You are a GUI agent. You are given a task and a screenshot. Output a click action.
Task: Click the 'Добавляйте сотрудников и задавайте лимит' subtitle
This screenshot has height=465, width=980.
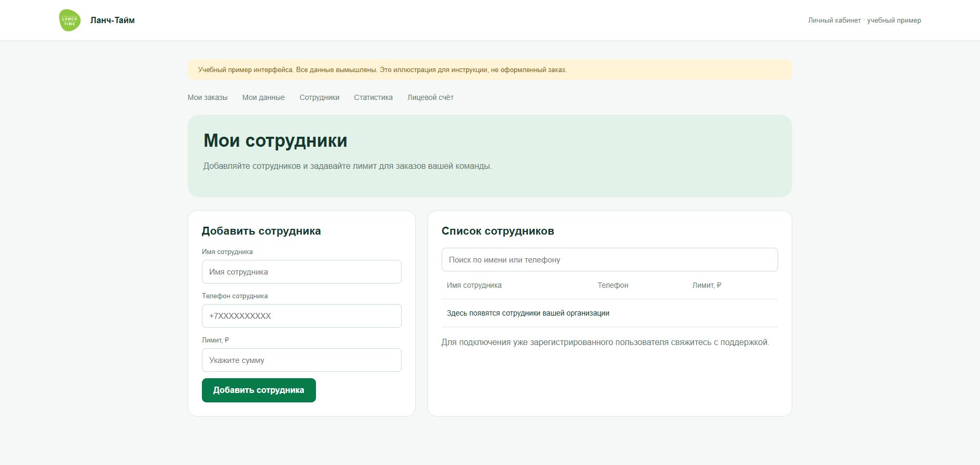coord(348,166)
